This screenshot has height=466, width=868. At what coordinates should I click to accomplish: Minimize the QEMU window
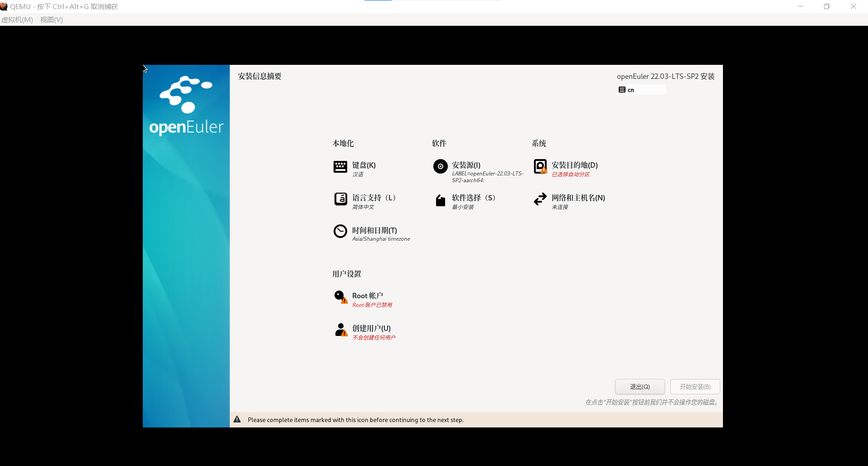click(800, 6)
